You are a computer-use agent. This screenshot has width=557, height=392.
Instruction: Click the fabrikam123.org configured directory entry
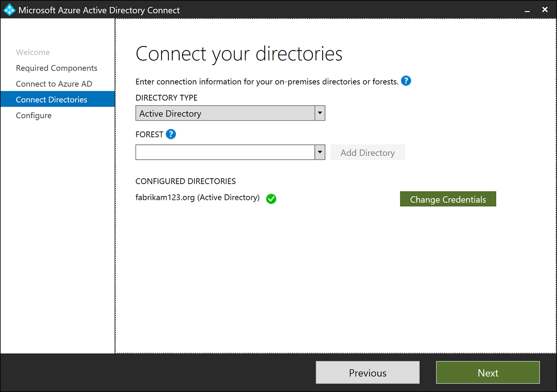pos(197,198)
